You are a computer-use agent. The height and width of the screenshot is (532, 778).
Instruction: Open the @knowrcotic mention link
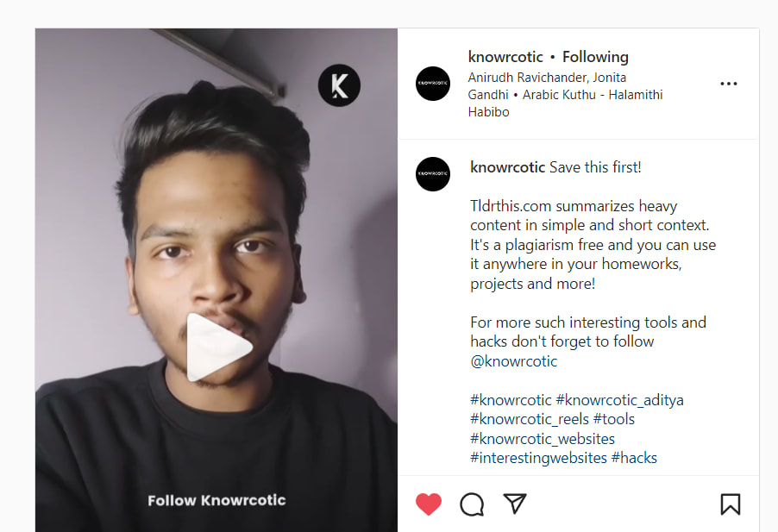[514, 361]
